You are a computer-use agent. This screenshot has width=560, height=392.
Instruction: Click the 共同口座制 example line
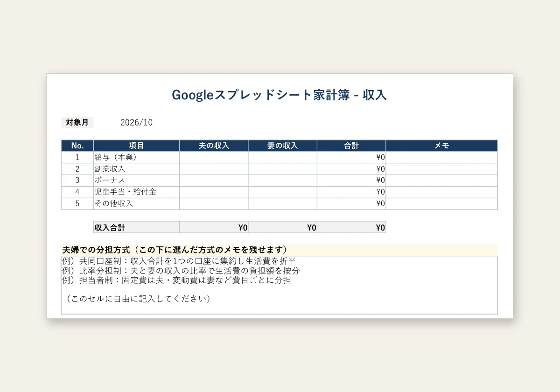click(179, 261)
